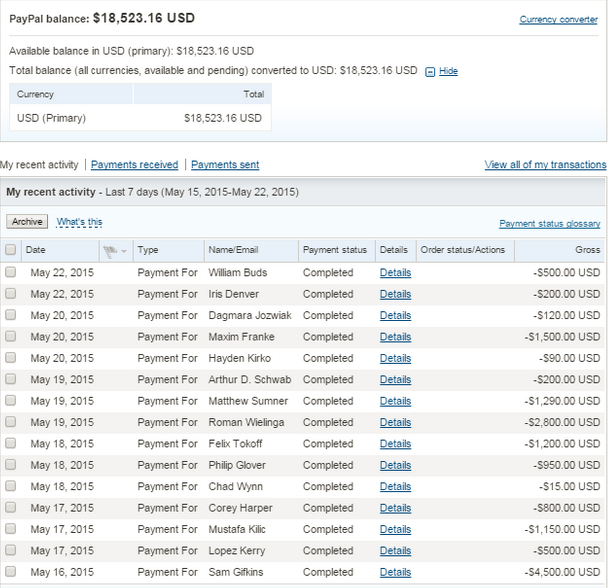The height and width of the screenshot is (588, 608).
Task: Click the What's this help link
Action: tap(79, 222)
